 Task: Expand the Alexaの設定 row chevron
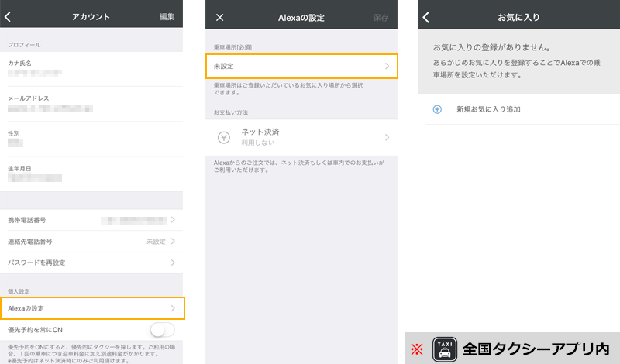[x=173, y=308]
